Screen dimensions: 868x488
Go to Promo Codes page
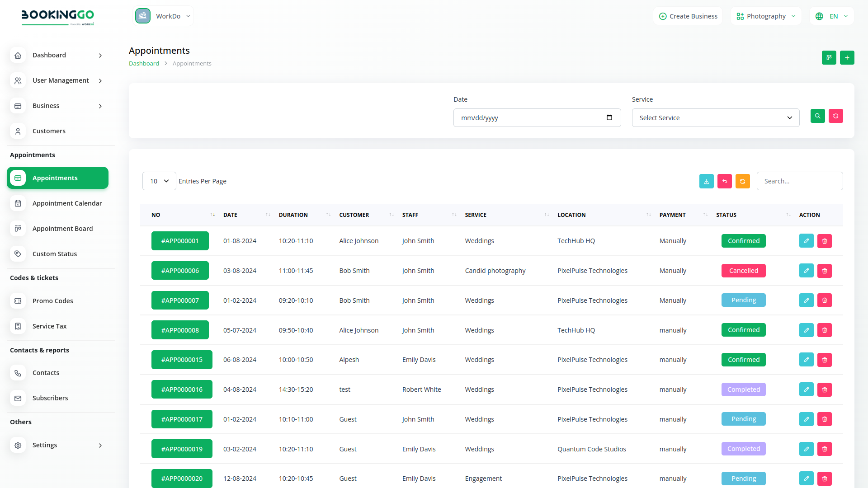[52, 301]
